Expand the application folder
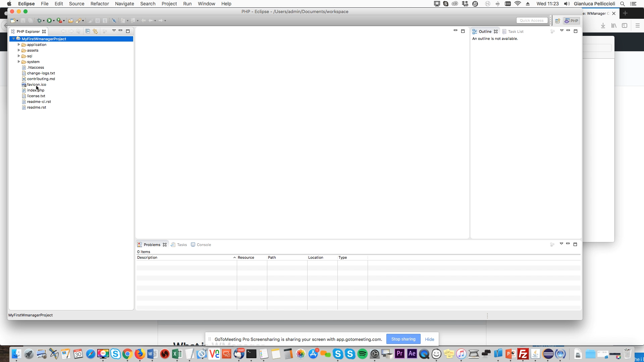The image size is (644, 362). click(19, 45)
